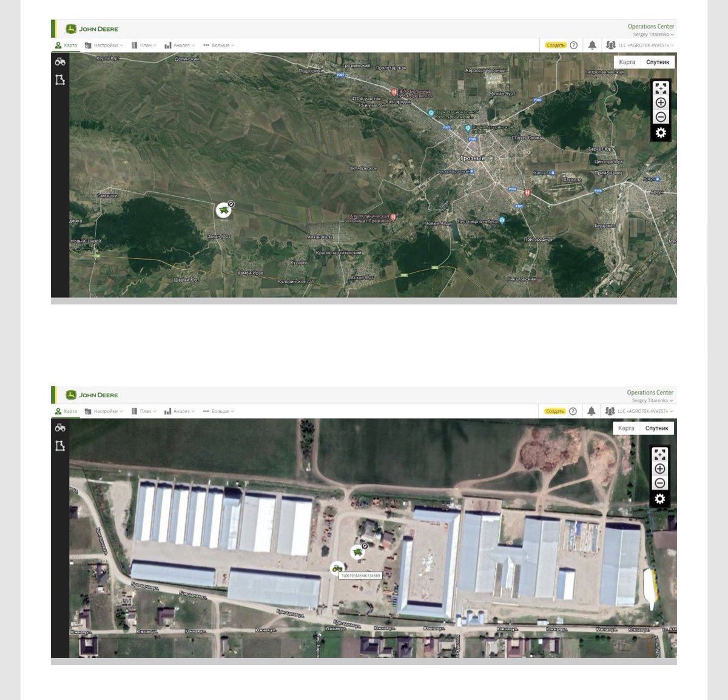
Task: Expand the Анализ menu above the farm close-up map
Action: (180, 411)
